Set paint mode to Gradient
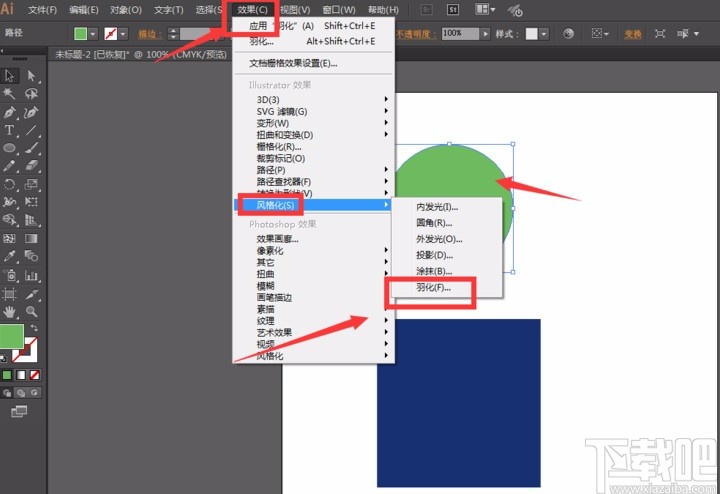 click(21, 375)
